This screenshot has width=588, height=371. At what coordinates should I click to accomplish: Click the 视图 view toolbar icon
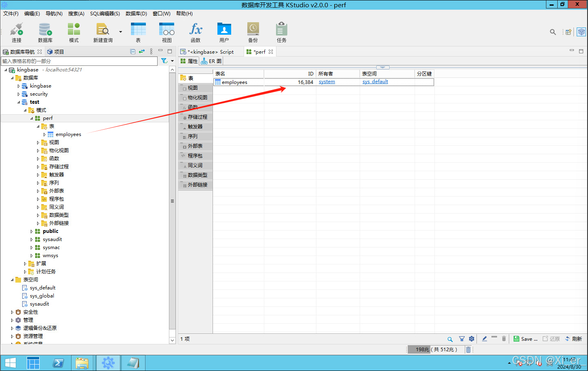(167, 33)
